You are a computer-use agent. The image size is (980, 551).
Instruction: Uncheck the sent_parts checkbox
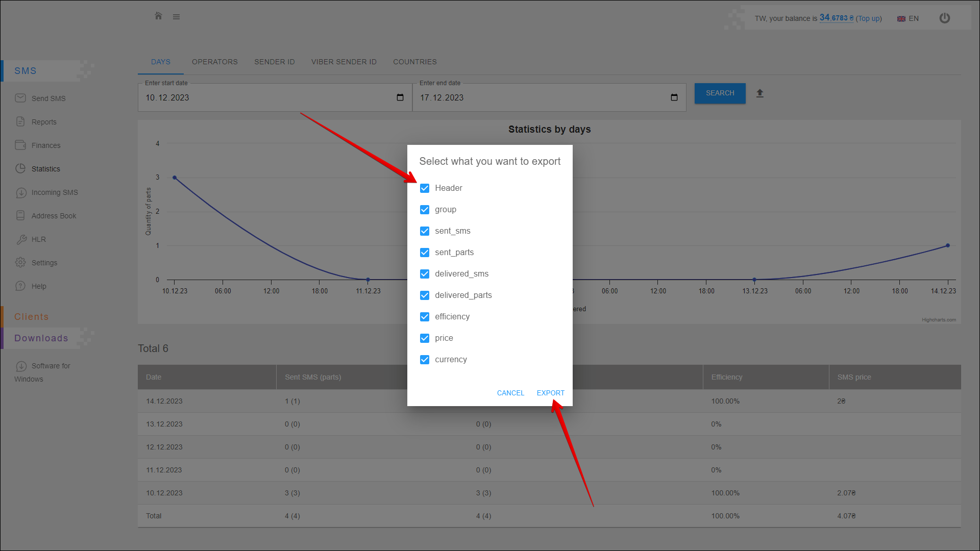click(425, 253)
